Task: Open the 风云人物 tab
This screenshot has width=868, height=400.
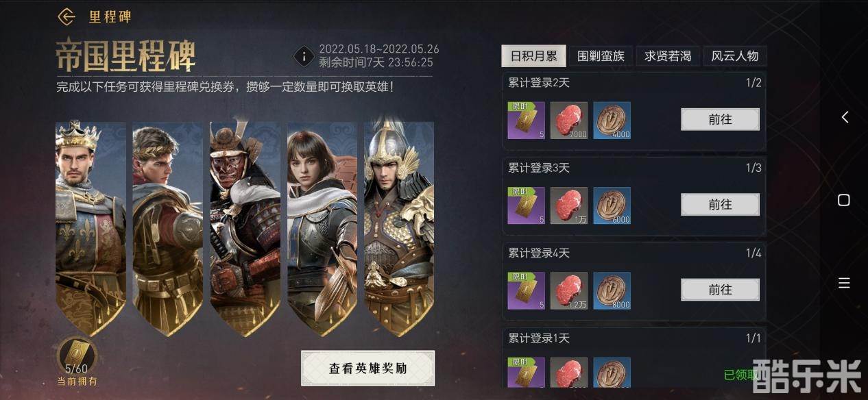Action: (x=734, y=56)
